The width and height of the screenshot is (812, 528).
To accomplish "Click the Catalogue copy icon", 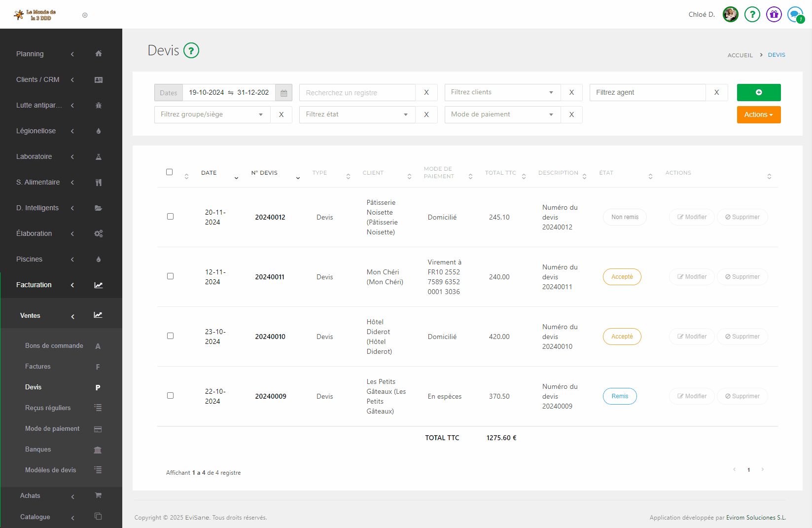I will click(98, 517).
